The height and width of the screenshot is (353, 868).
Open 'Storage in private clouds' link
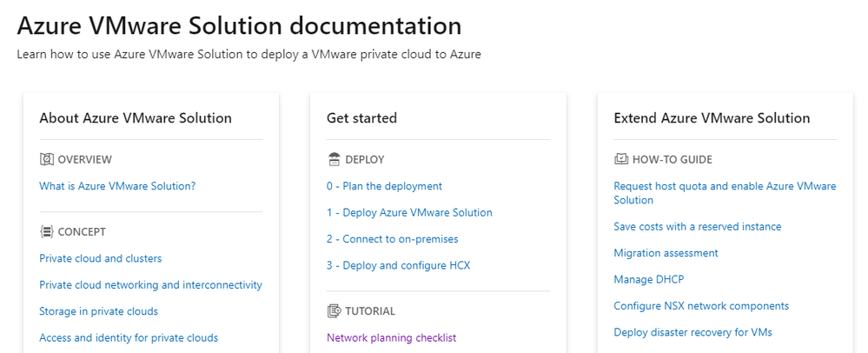[x=98, y=311]
